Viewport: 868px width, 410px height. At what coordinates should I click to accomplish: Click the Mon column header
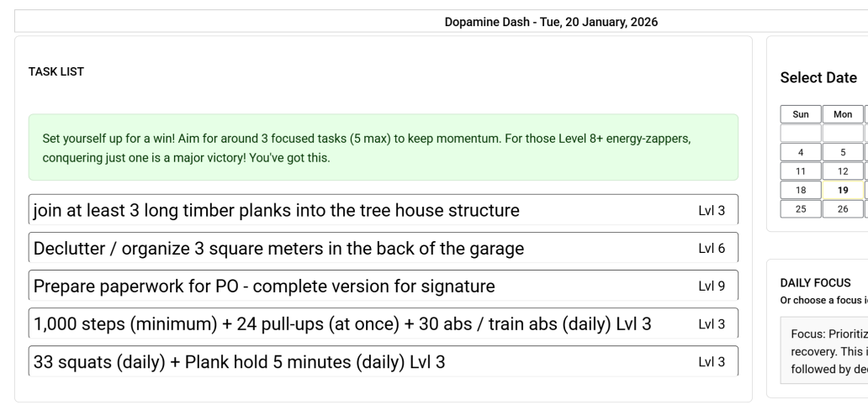[x=843, y=113]
